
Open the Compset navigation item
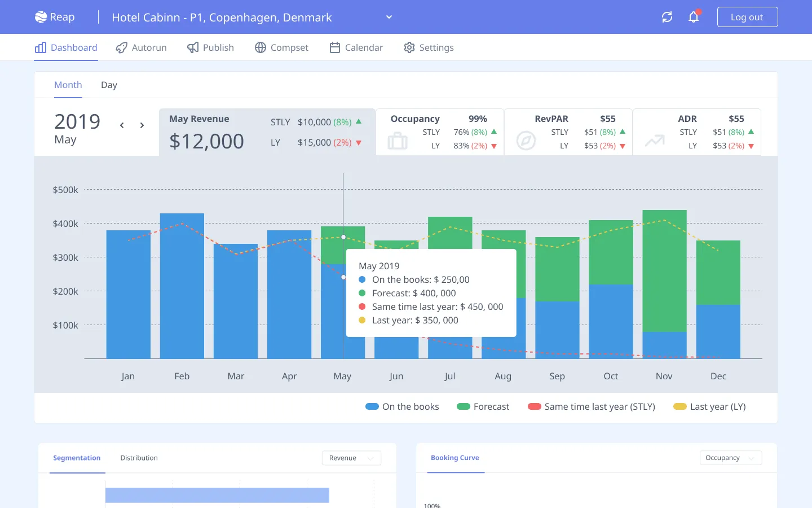point(281,47)
